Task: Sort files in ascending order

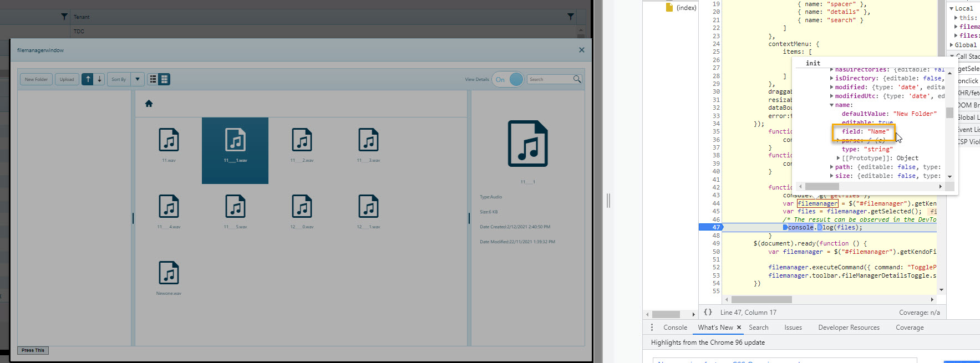Action: 88,79
